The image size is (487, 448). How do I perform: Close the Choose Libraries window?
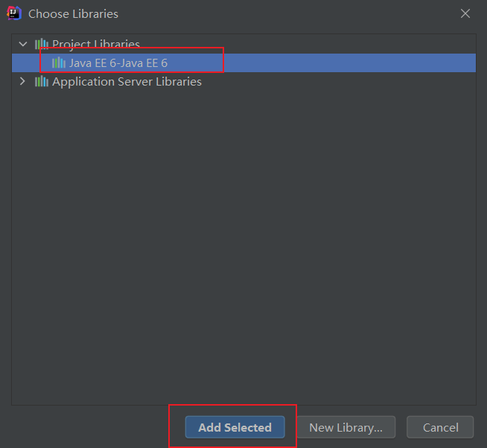click(x=465, y=13)
